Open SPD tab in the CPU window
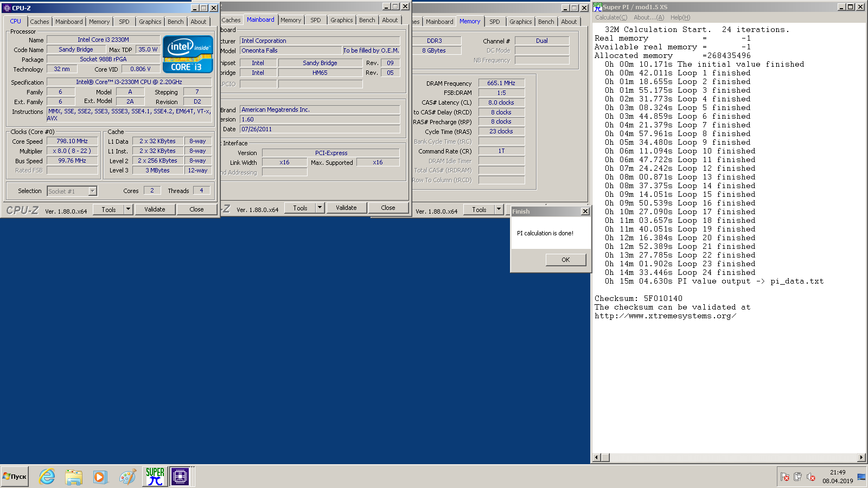Screen dimensions: 868x488 pos(124,22)
